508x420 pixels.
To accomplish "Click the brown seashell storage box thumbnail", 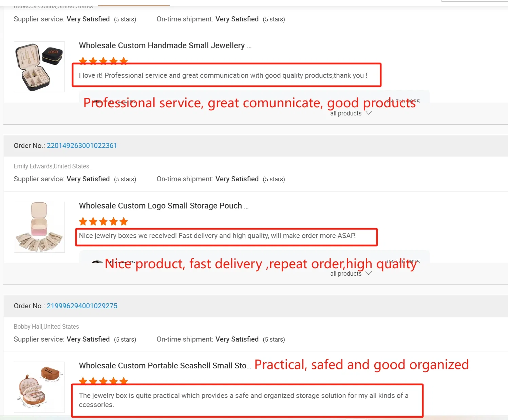I will pos(39,387).
